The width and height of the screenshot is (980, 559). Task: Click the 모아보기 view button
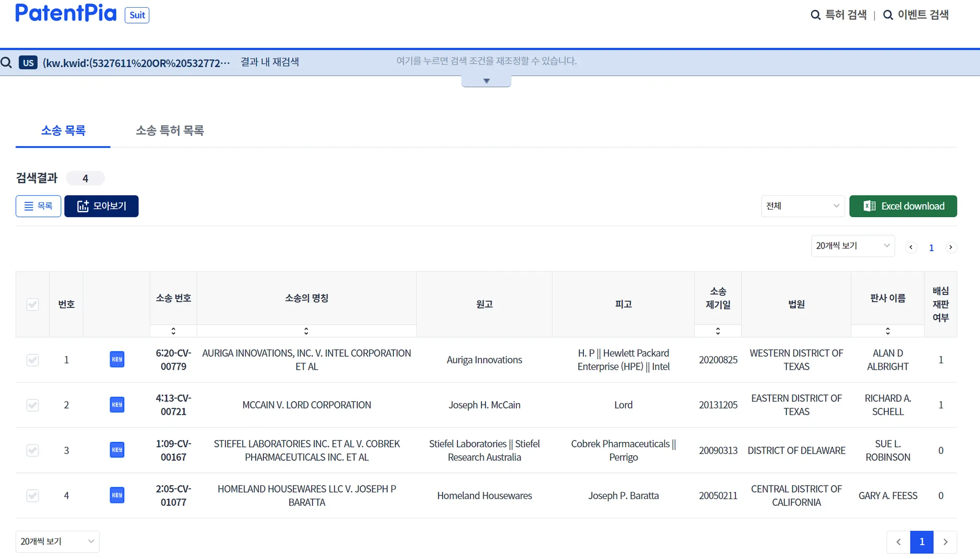pos(101,206)
